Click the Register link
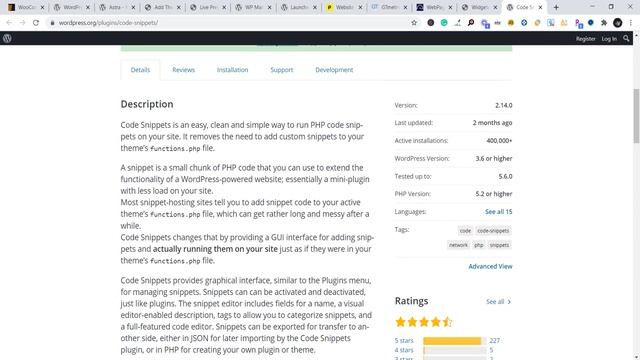This screenshot has height=360, width=640. click(x=586, y=39)
